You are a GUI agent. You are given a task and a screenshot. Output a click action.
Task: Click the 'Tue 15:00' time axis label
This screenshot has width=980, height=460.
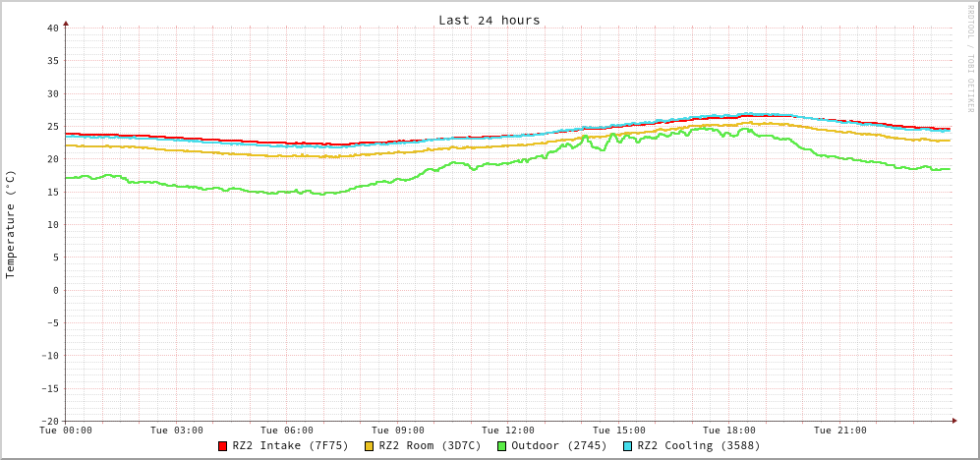point(618,431)
